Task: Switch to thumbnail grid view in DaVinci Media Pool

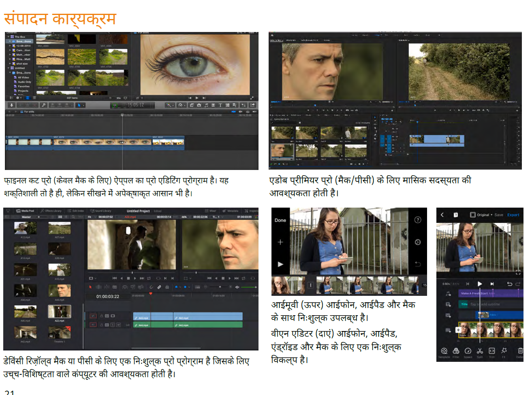Action: click(x=60, y=217)
